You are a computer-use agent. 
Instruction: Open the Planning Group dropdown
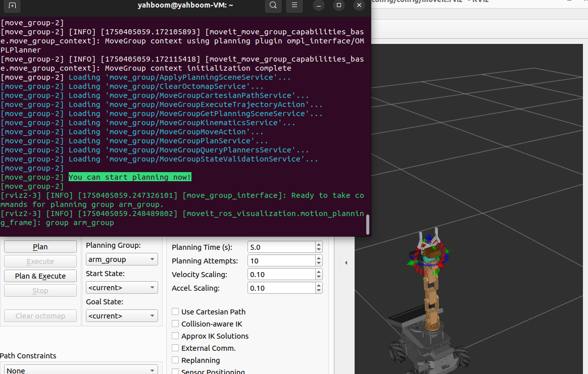point(122,259)
